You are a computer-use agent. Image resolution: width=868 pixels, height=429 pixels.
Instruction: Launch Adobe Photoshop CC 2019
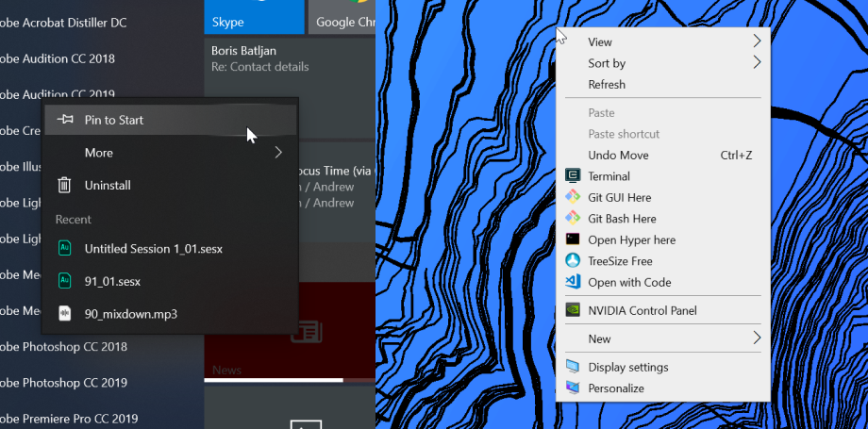click(x=63, y=383)
